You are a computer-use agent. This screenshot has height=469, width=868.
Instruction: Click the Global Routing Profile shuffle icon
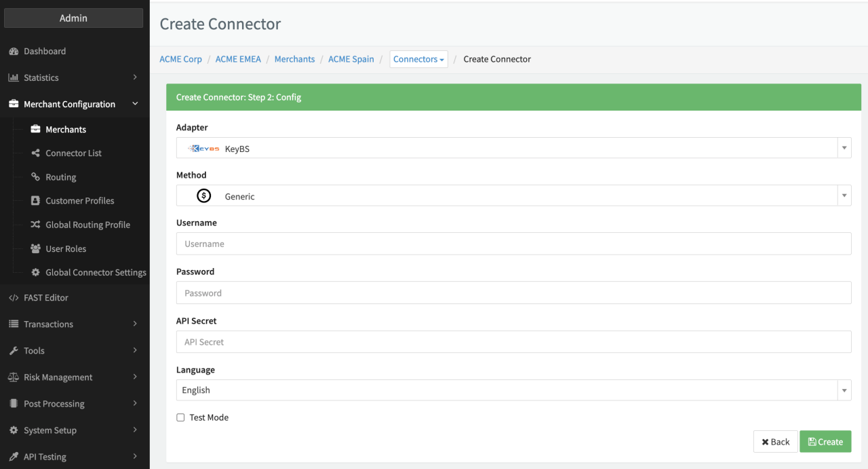tap(35, 225)
